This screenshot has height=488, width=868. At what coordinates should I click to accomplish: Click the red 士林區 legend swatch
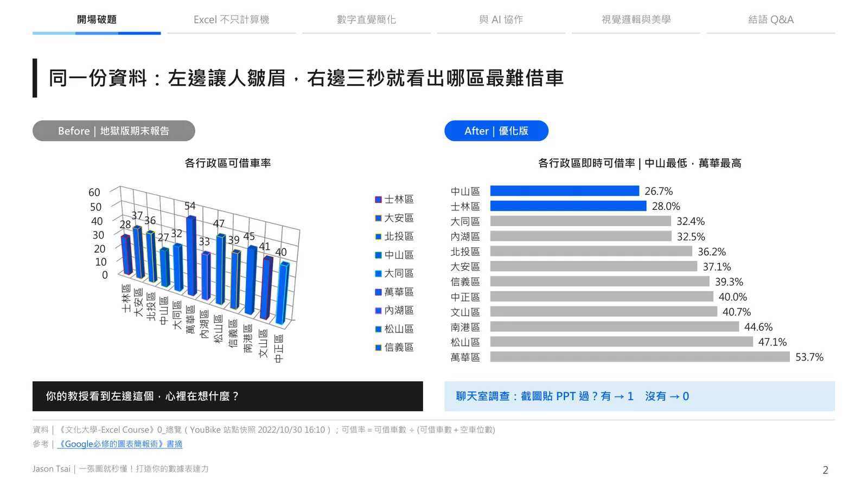pos(378,200)
